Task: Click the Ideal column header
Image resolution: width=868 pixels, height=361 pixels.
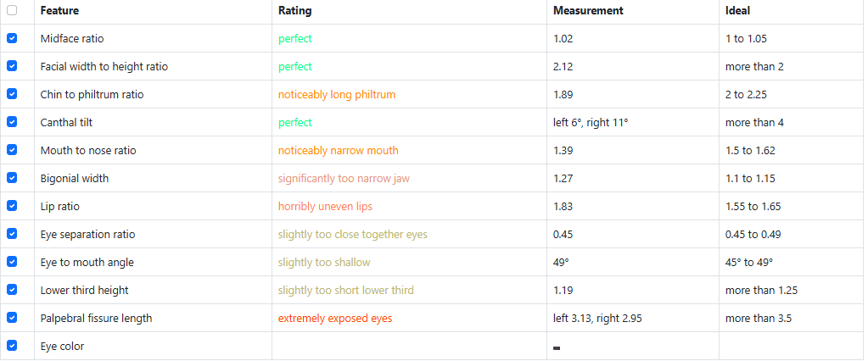Action: pyautogui.click(x=737, y=11)
